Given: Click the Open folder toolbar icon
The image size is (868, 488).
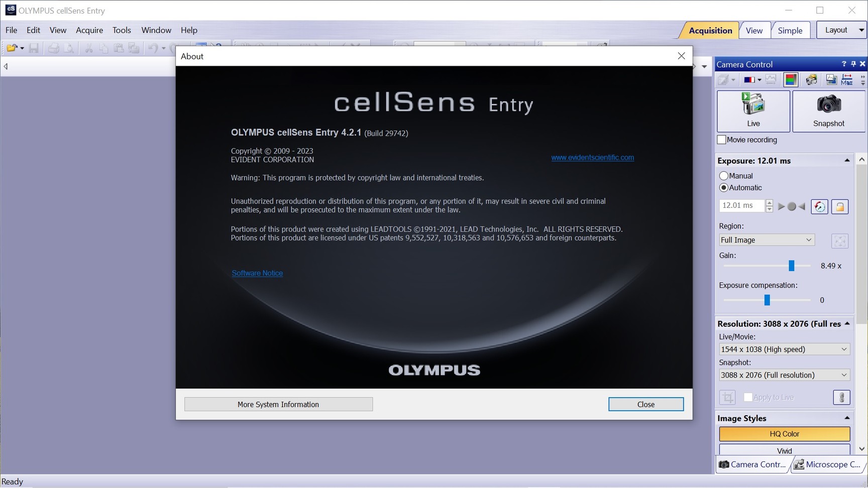Looking at the screenshot, I should point(11,48).
